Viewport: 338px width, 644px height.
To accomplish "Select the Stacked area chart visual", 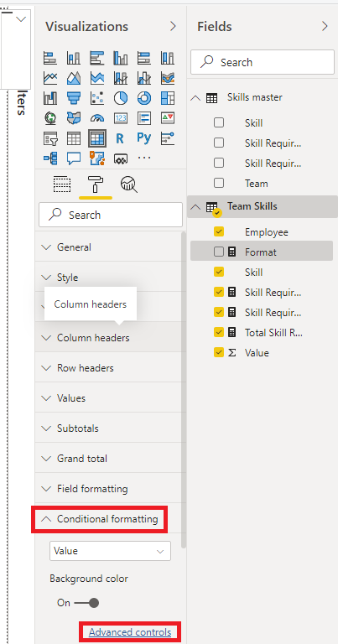I will [97, 78].
